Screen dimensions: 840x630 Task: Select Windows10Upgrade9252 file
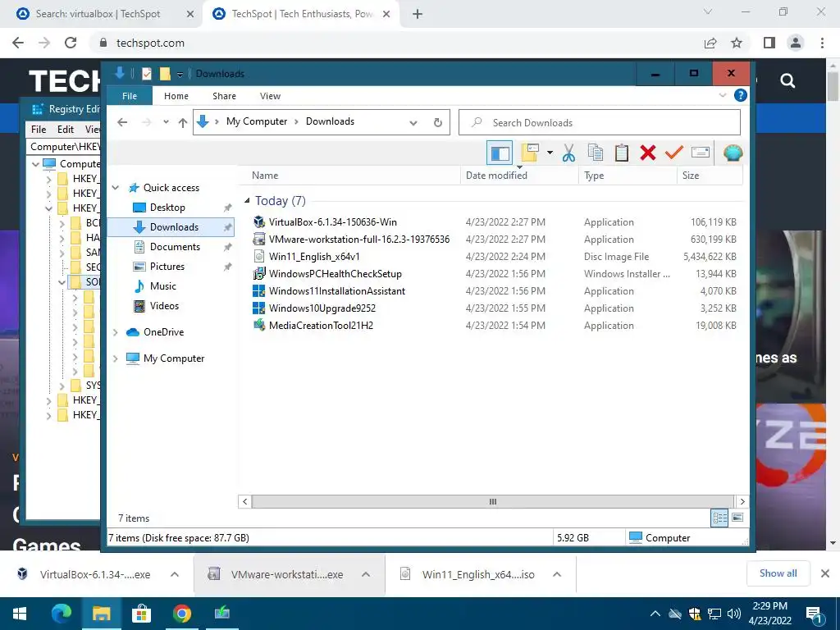tap(322, 308)
